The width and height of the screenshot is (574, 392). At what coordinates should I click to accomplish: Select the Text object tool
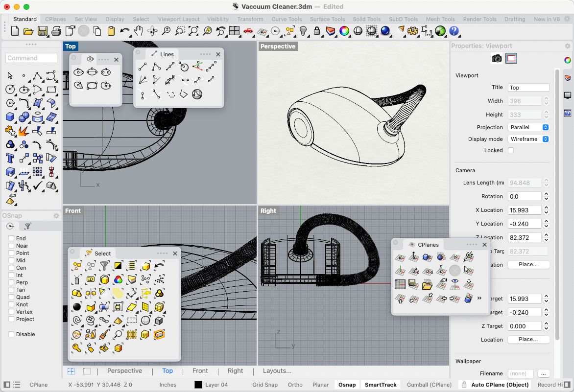pyautogui.click(x=10, y=158)
